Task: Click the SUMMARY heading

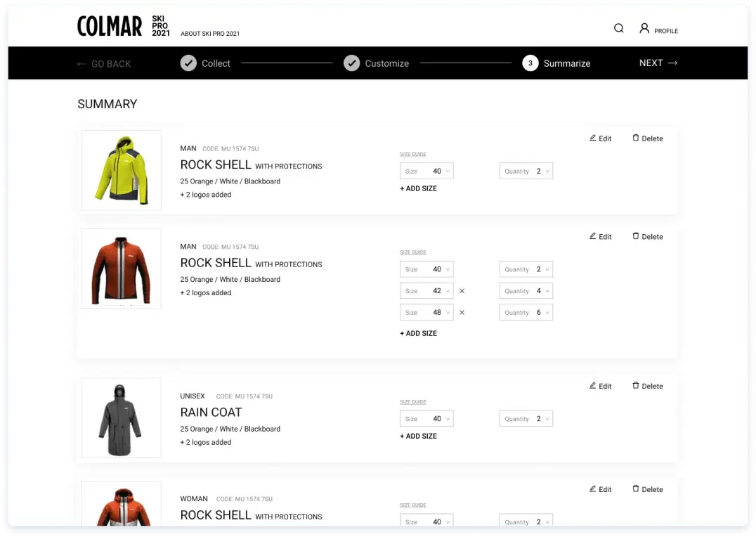Action: coord(107,104)
